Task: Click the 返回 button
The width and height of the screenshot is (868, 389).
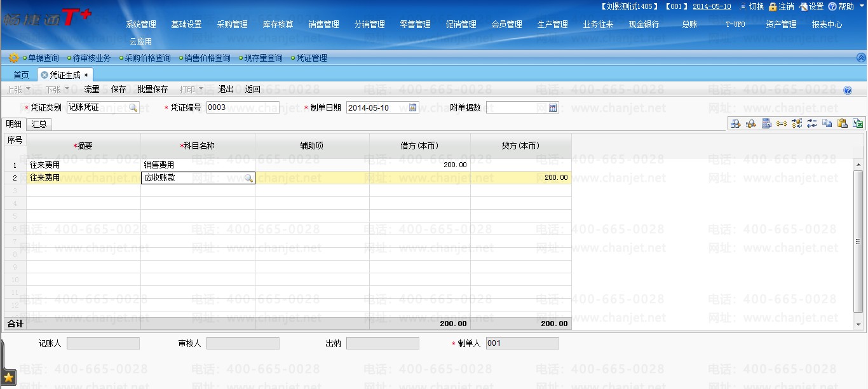Action: (x=253, y=89)
